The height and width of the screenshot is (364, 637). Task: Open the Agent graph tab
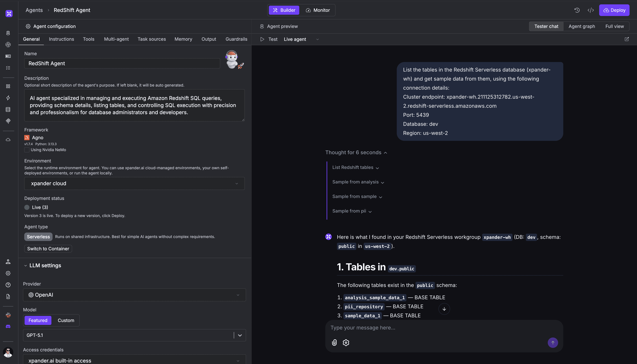pos(581,26)
